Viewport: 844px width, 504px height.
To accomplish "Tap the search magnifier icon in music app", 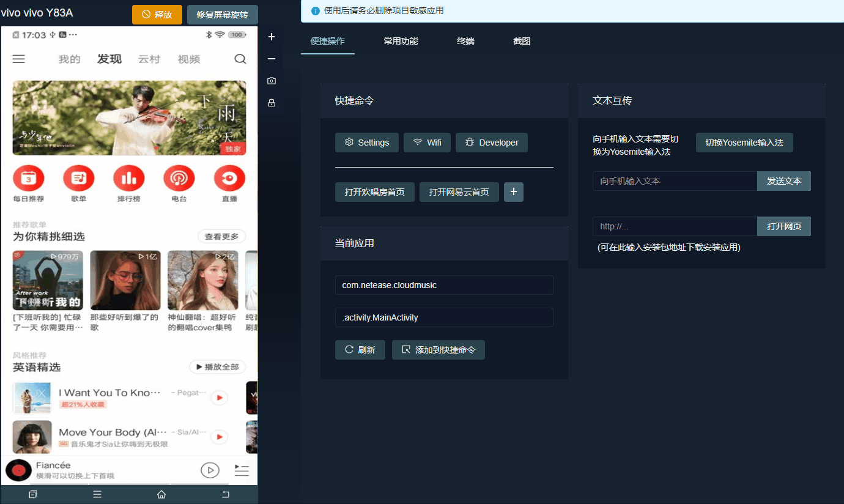I will pyautogui.click(x=240, y=59).
